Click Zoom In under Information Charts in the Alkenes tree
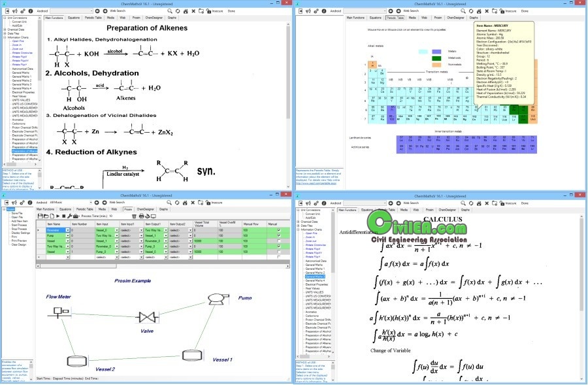This screenshot has height=385, width=588. [17, 45]
